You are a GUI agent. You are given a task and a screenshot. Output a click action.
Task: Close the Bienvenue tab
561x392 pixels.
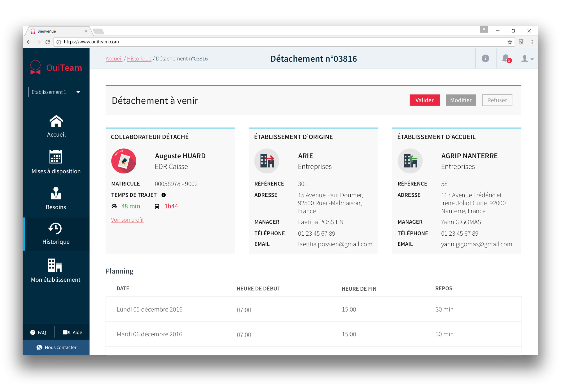[x=86, y=31]
